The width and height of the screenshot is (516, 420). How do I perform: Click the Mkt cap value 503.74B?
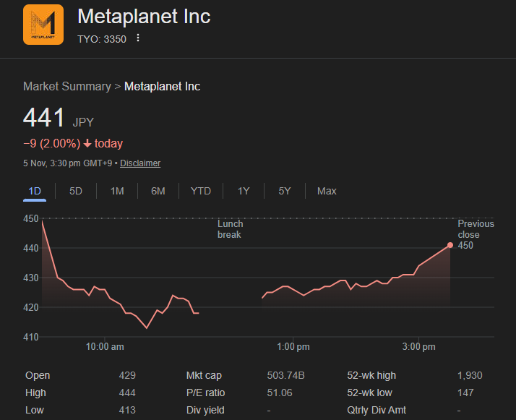pos(286,375)
